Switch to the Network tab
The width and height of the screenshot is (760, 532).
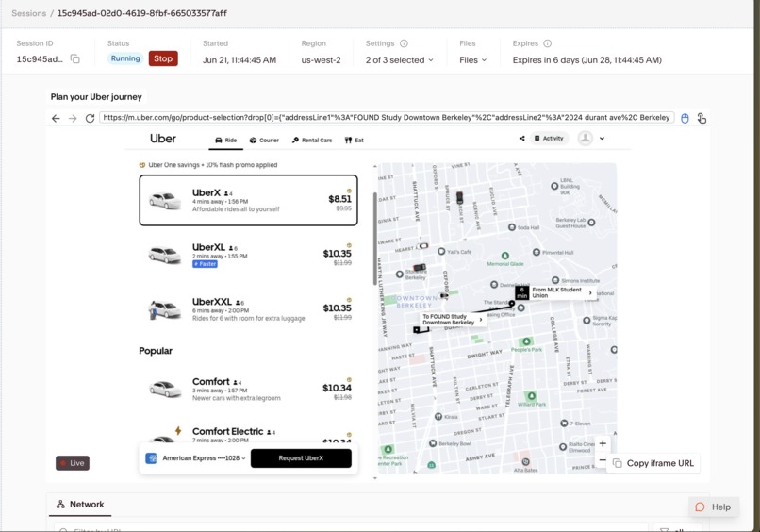click(80, 505)
